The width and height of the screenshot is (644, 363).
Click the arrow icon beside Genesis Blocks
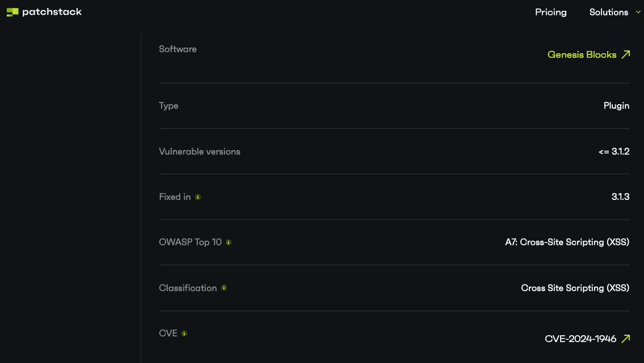625,54
